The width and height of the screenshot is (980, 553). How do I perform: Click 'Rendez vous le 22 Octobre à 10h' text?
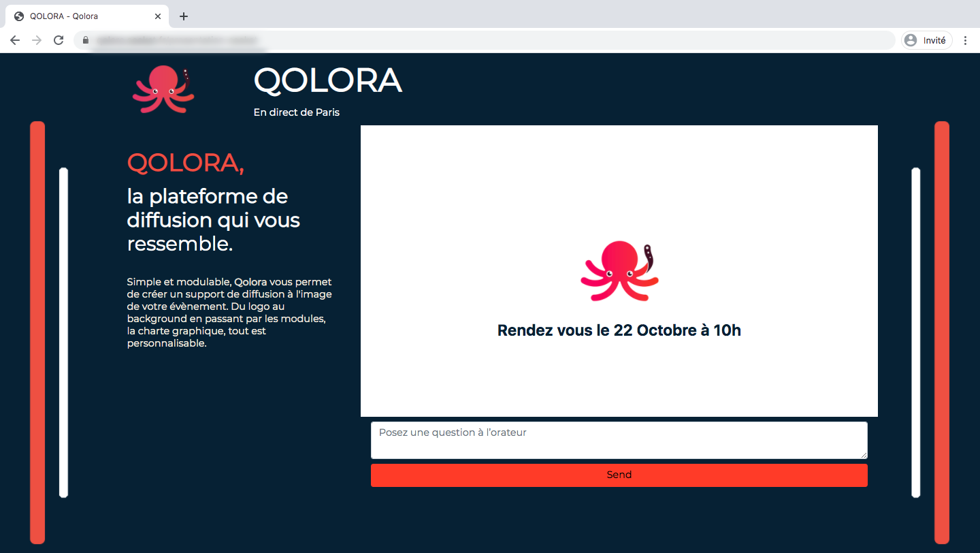619,331
